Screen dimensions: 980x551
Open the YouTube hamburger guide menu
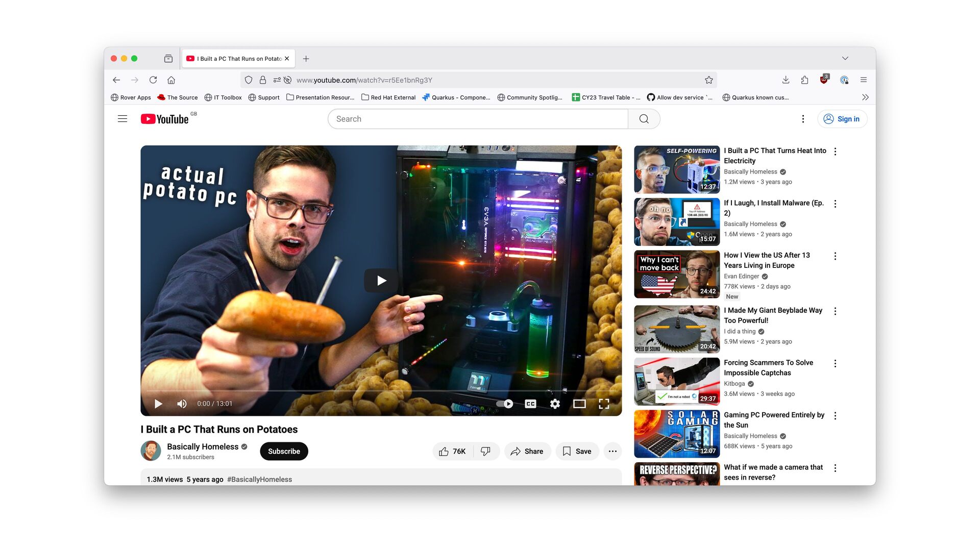point(122,119)
